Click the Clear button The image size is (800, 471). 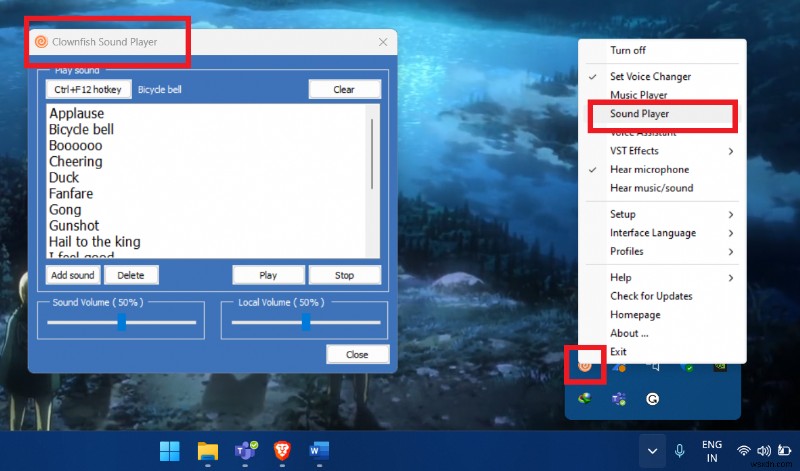pyautogui.click(x=344, y=89)
